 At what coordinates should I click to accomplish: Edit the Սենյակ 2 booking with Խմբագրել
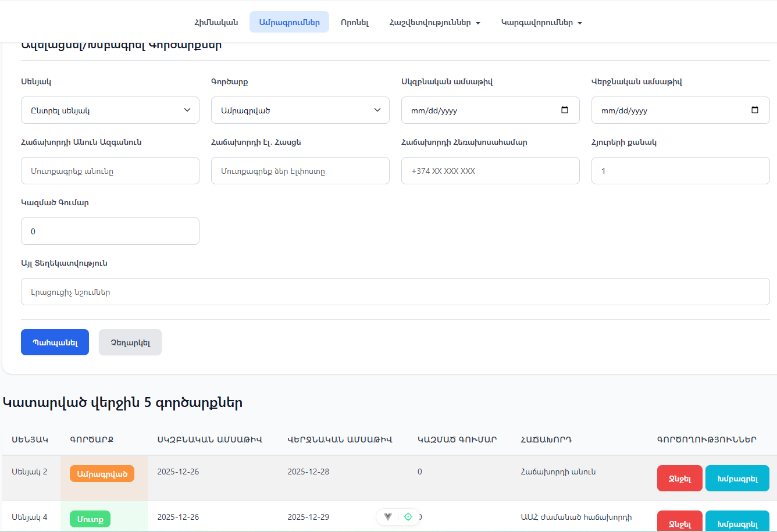coord(737,479)
